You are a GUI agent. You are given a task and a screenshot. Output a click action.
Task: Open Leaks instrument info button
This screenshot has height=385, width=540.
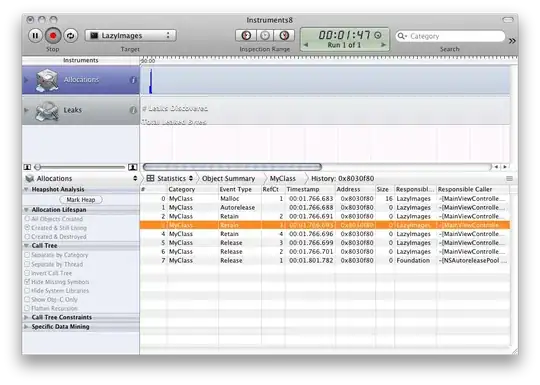pos(133,110)
